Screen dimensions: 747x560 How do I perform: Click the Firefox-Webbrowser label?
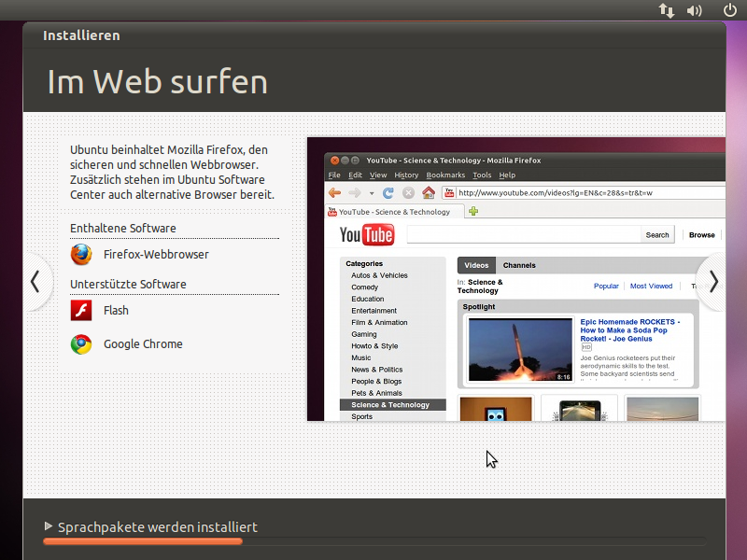point(156,254)
